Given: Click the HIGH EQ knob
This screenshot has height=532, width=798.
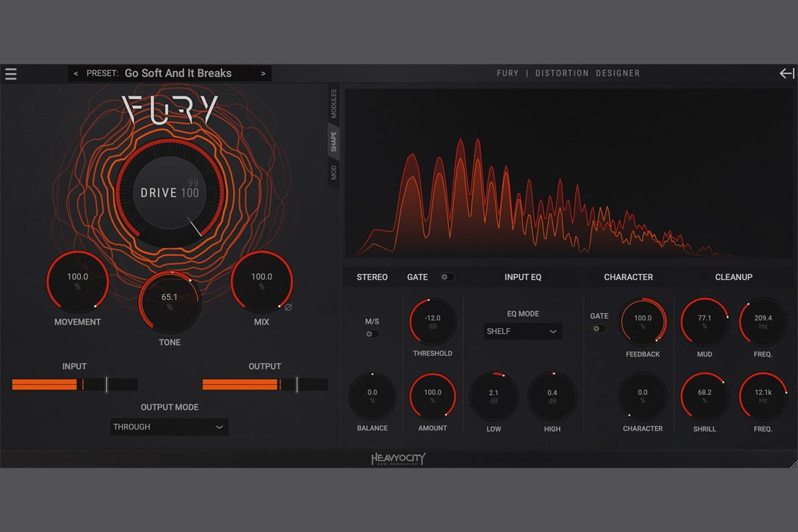Looking at the screenshot, I should (552, 396).
